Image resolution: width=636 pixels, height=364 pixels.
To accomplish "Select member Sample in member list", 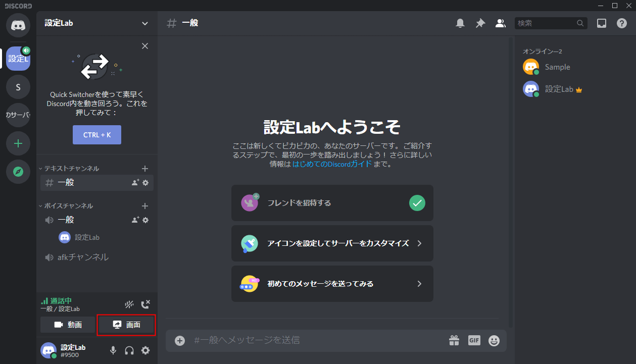I will point(573,67).
